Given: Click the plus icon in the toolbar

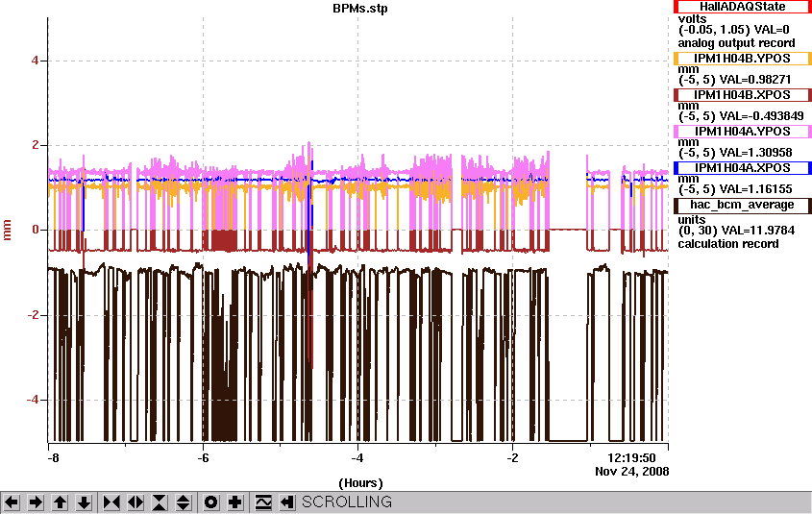Looking at the screenshot, I should point(235,502).
